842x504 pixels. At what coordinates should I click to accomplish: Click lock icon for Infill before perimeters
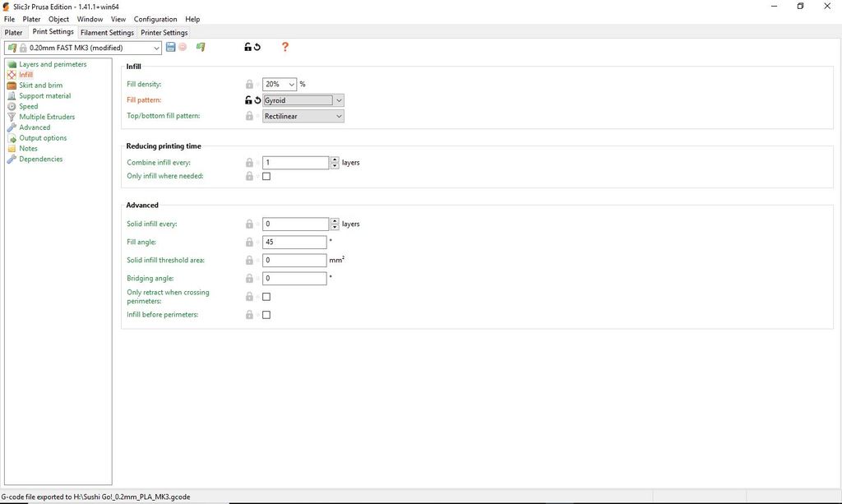249,315
